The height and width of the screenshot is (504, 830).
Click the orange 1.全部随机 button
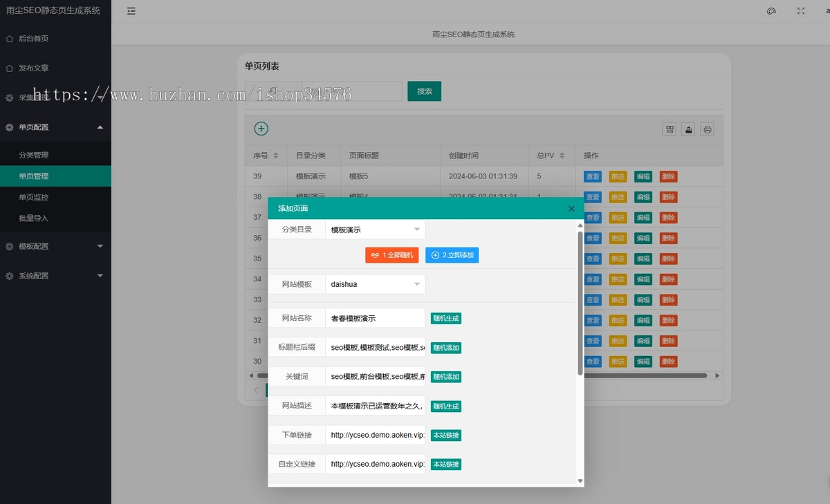point(392,255)
